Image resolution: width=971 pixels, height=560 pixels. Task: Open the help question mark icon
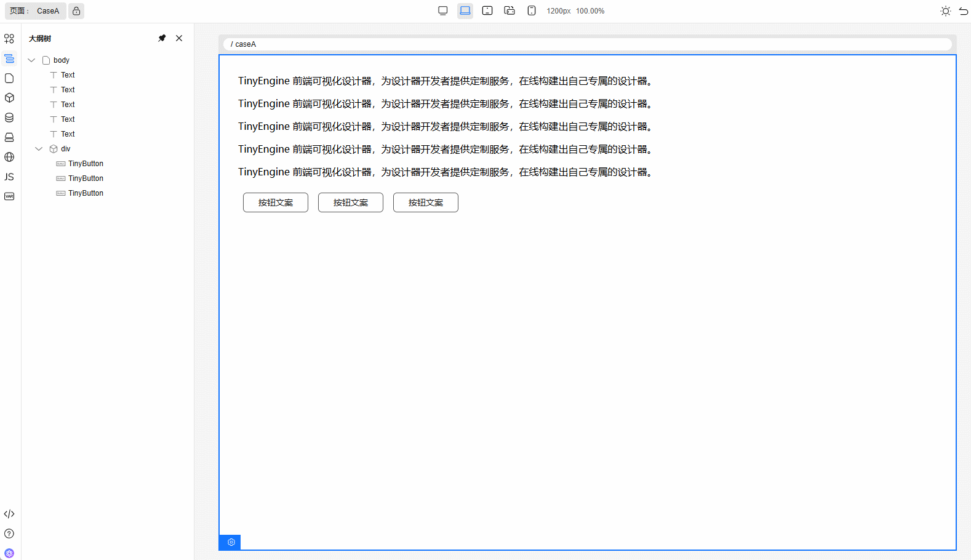9,534
